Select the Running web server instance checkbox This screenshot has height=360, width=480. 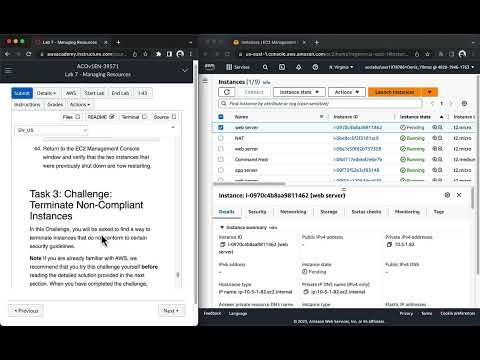[x=221, y=149]
